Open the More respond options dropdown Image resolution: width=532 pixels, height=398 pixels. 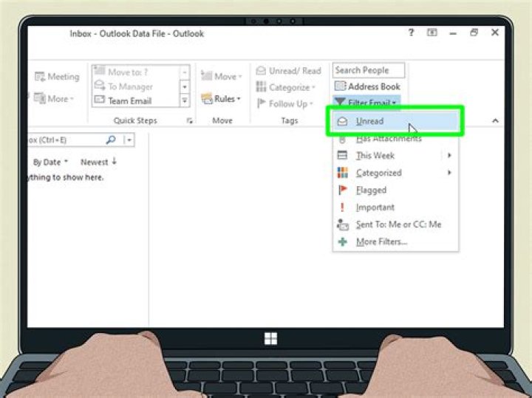coord(54,99)
